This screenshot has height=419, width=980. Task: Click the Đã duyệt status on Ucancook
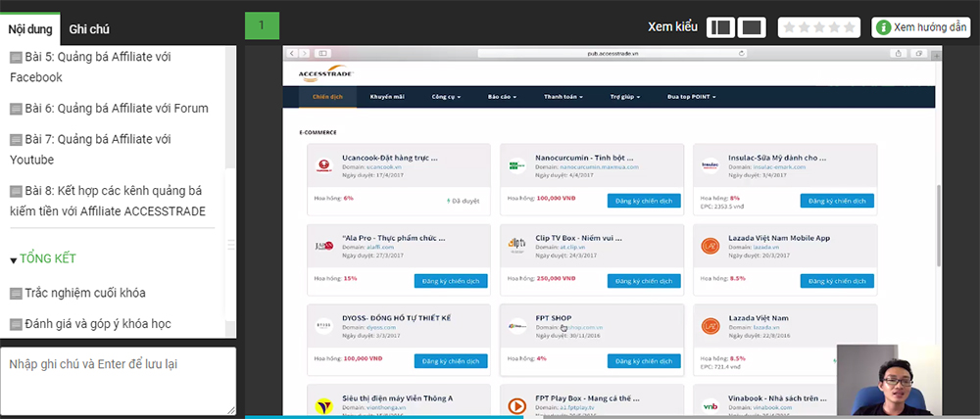tap(464, 201)
